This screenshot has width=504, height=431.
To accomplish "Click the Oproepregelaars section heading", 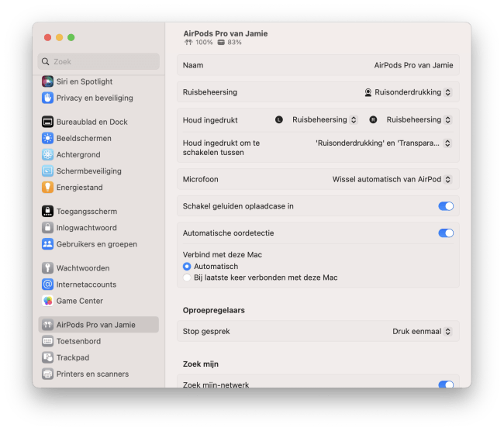I will (x=214, y=310).
